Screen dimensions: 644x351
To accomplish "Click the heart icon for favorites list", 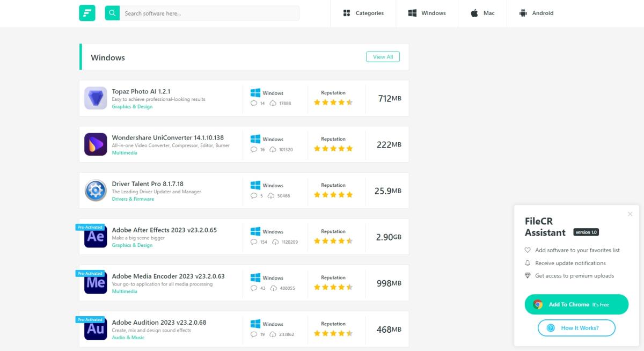I will click(528, 250).
